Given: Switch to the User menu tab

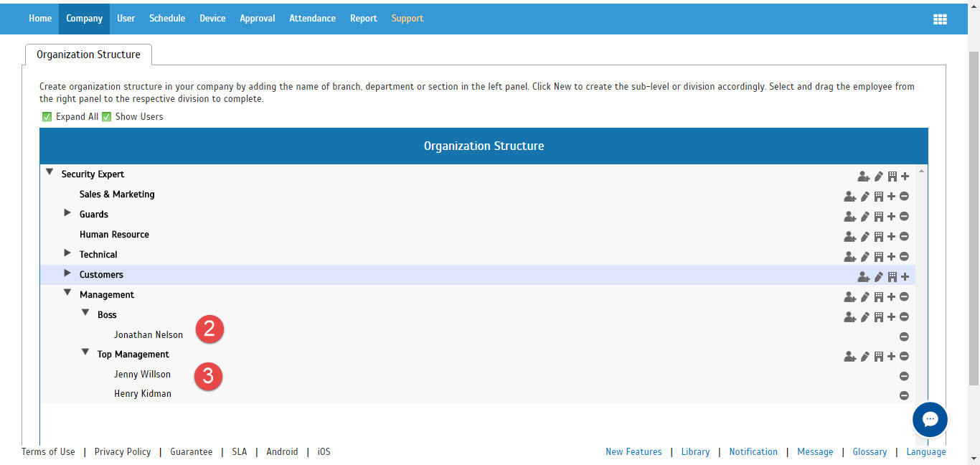Looking at the screenshot, I should [126, 19].
